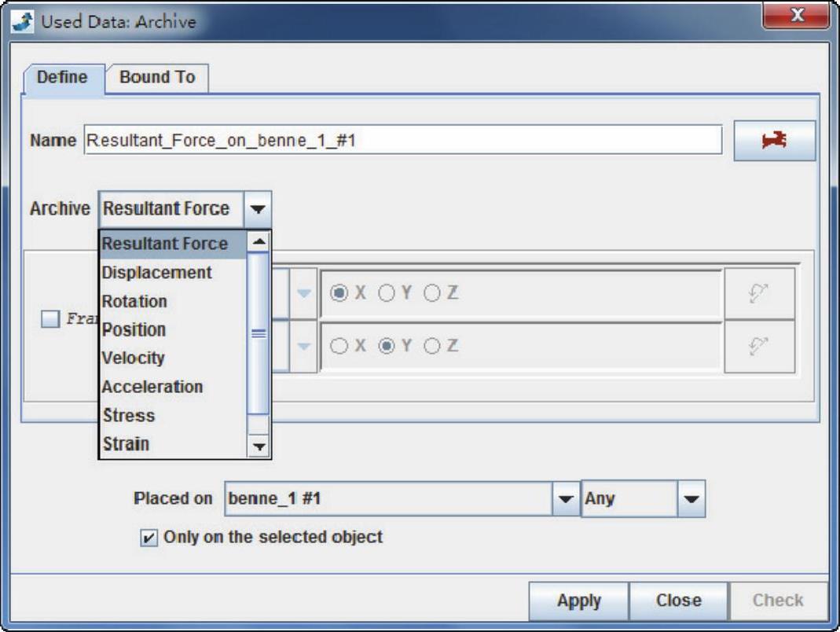840x632 pixels.
Task: Switch to the Bound To tab
Action: 156,77
